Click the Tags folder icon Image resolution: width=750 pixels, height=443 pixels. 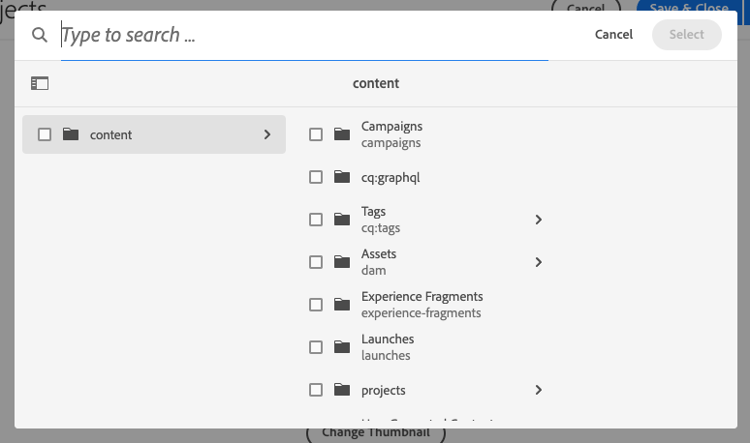point(343,219)
